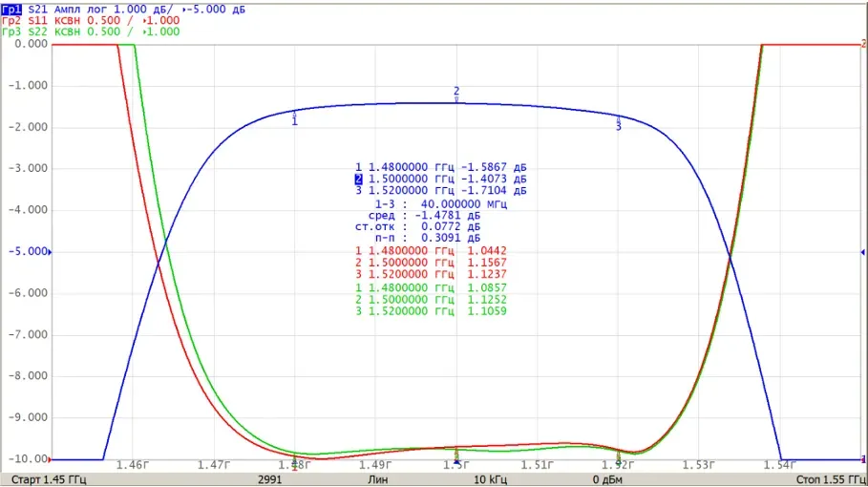Click the 'Старт 1.45 ГГц' start frequency field
868x487 pixels.
pos(49,479)
